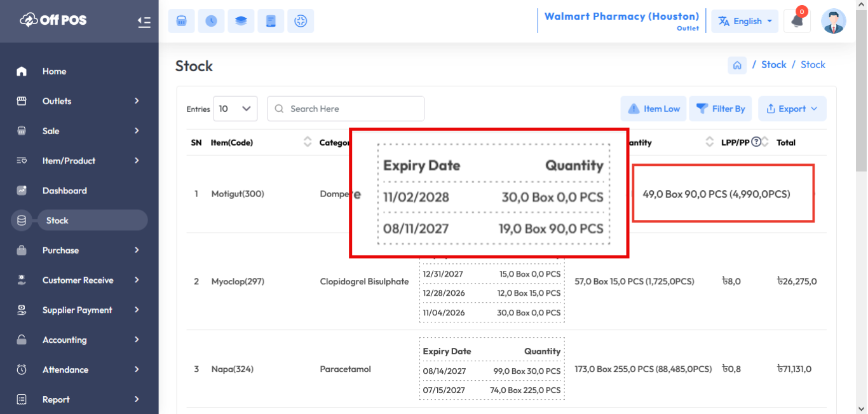Viewport: 868px width, 414px height.
Task: Click the user profile avatar
Action: tap(833, 21)
